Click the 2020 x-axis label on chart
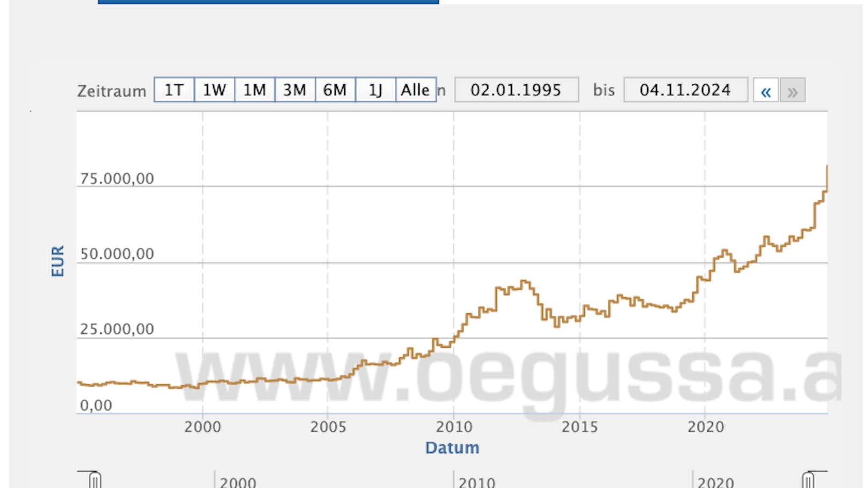Viewport: 868px width, 488px height. [x=706, y=427]
